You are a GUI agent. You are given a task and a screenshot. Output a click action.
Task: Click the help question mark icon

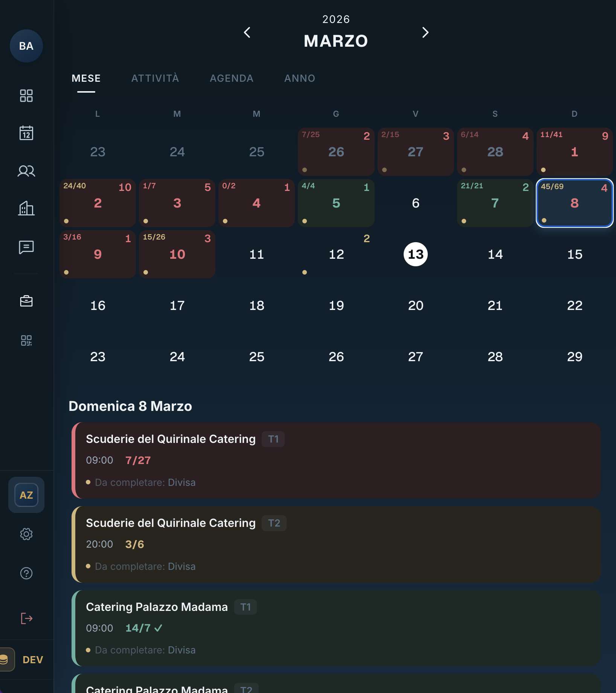coord(26,573)
